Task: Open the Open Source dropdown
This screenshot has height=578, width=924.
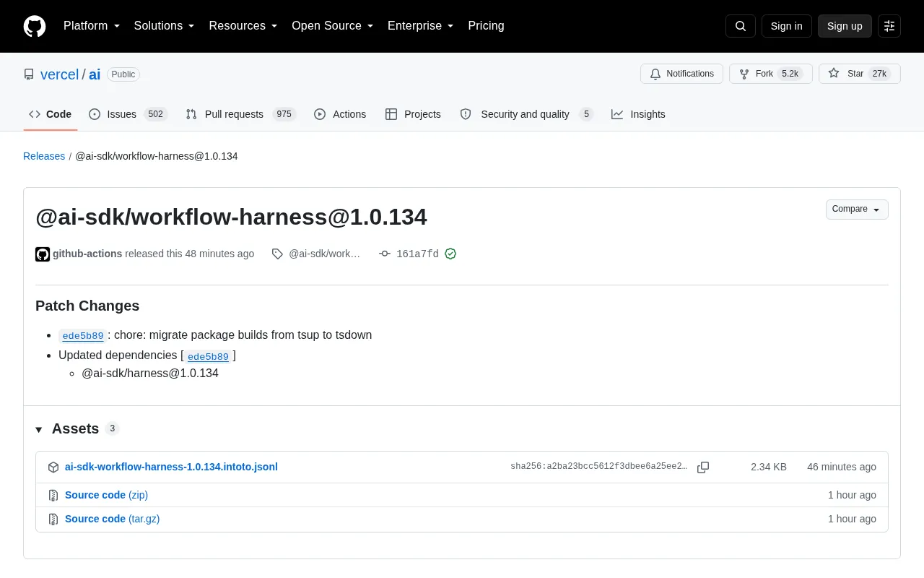Action: (333, 26)
